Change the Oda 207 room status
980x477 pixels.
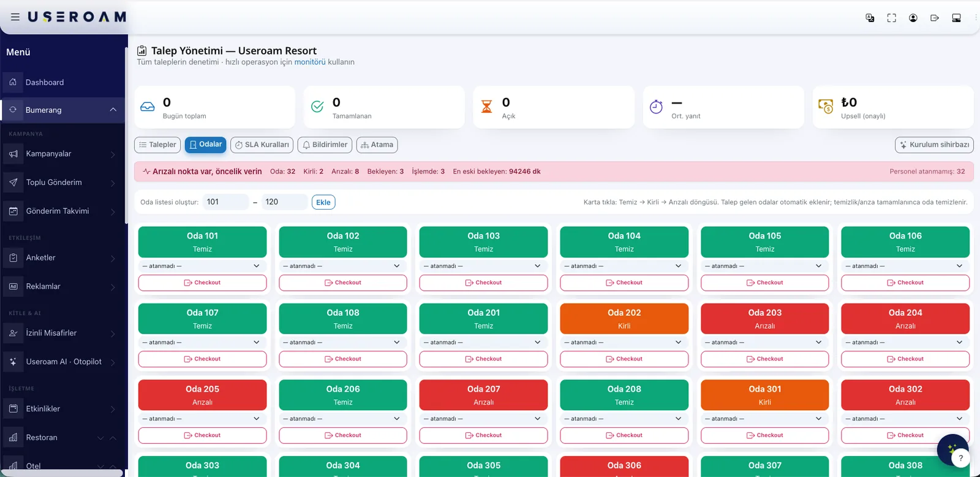point(484,395)
